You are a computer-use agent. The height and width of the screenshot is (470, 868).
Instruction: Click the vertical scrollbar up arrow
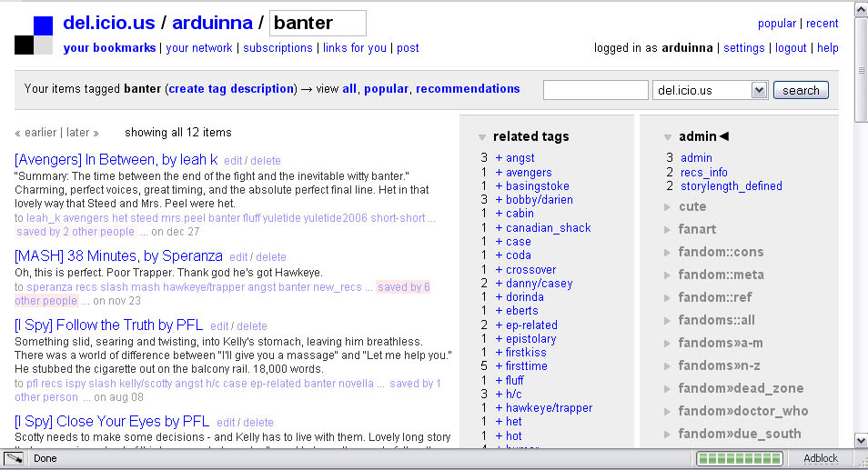862,9
